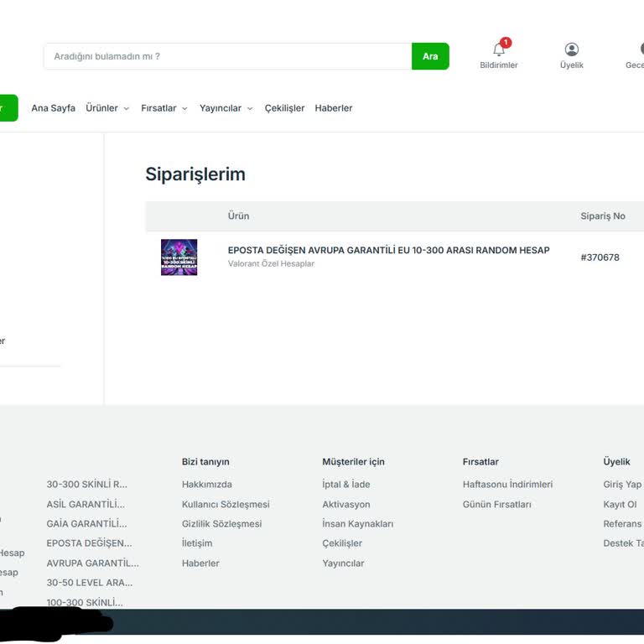
Task: Expand the Yayıncılar dropdown menu
Action: point(226,108)
